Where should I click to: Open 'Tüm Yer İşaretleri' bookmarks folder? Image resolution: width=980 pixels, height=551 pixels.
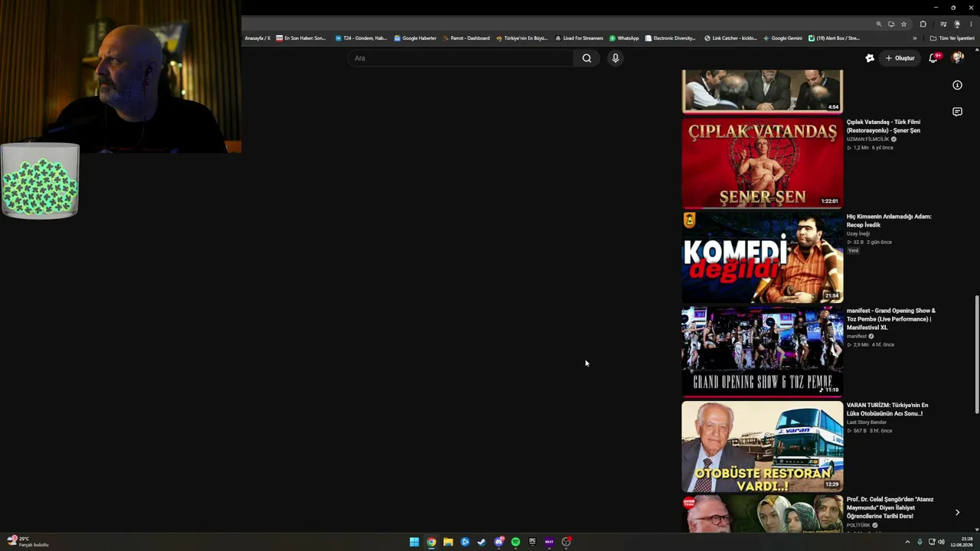pos(952,37)
